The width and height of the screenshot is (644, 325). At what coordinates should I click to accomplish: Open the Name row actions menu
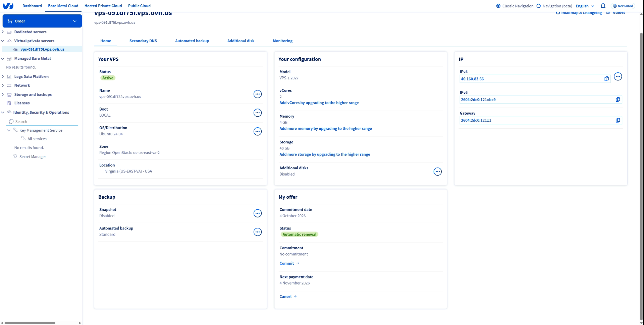pyautogui.click(x=258, y=94)
